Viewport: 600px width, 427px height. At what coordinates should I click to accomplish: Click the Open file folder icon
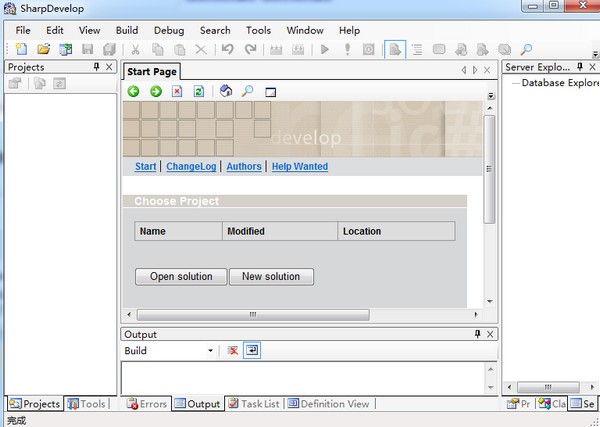pyautogui.click(x=44, y=49)
